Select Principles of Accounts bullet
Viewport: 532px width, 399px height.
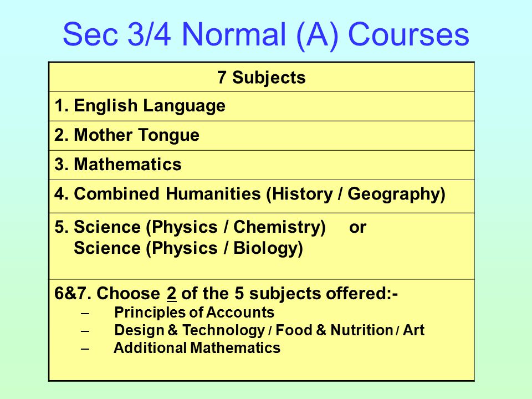(194, 313)
